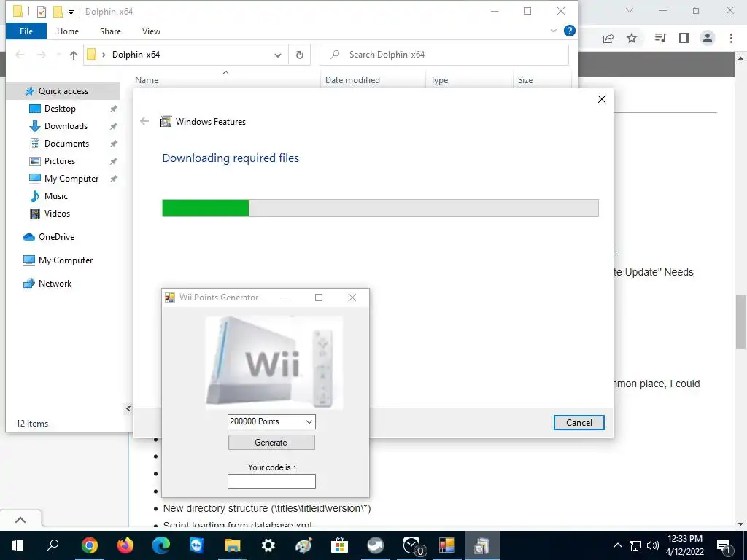Open the Home ribbon tab
747x560 pixels.
point(68,31)
